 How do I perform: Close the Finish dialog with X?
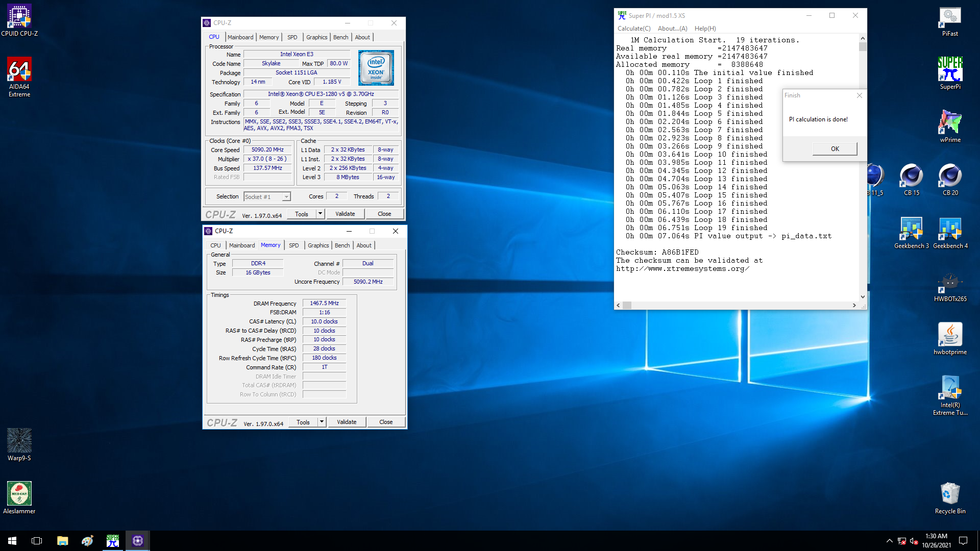click(860, 95)
